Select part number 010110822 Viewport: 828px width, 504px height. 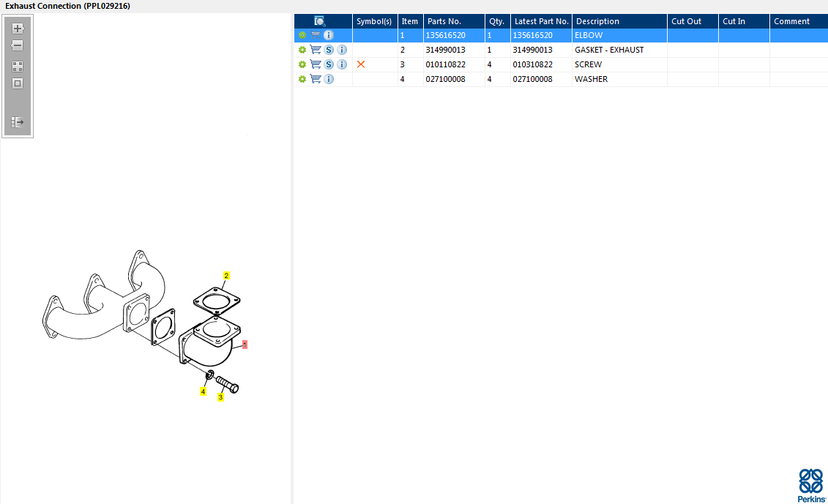coord(446,64)
